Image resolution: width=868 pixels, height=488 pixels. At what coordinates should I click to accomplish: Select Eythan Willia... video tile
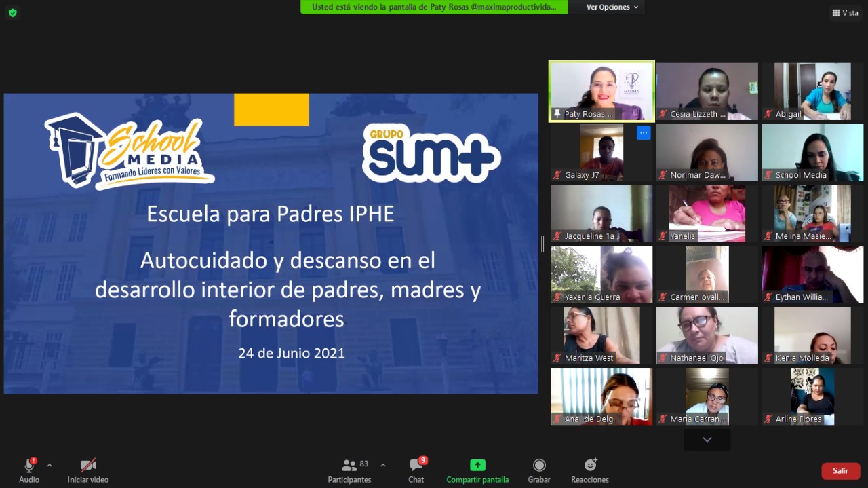tap(812, 275)
